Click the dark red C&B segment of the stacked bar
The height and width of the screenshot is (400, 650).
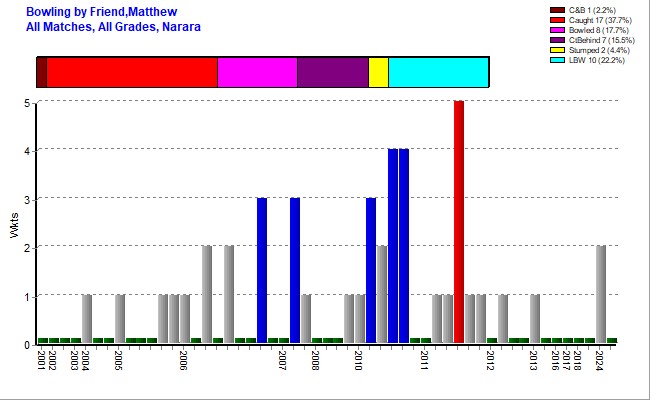(42, 72)
